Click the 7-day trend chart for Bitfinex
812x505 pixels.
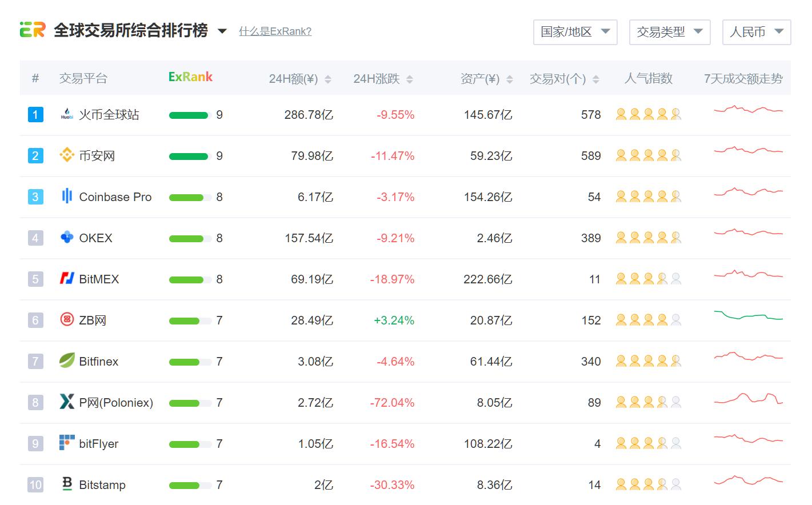tap(749, 356)
